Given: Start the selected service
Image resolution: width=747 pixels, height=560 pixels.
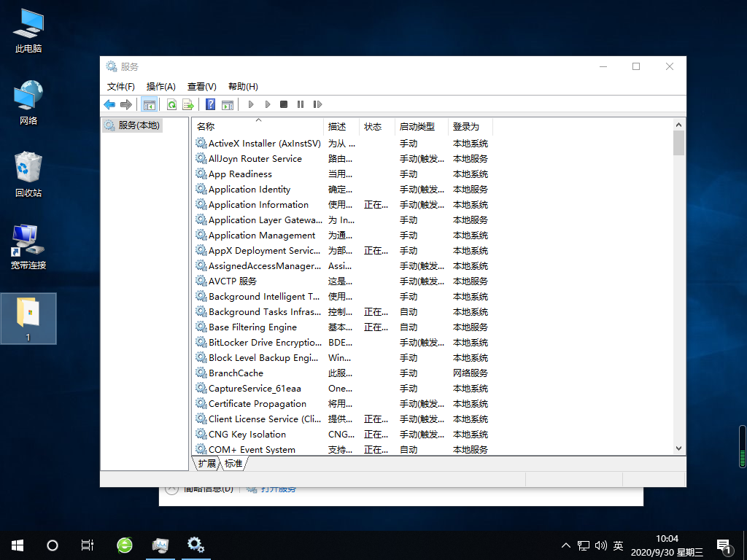Looking at the screenshot, I should tap(251, 104).
